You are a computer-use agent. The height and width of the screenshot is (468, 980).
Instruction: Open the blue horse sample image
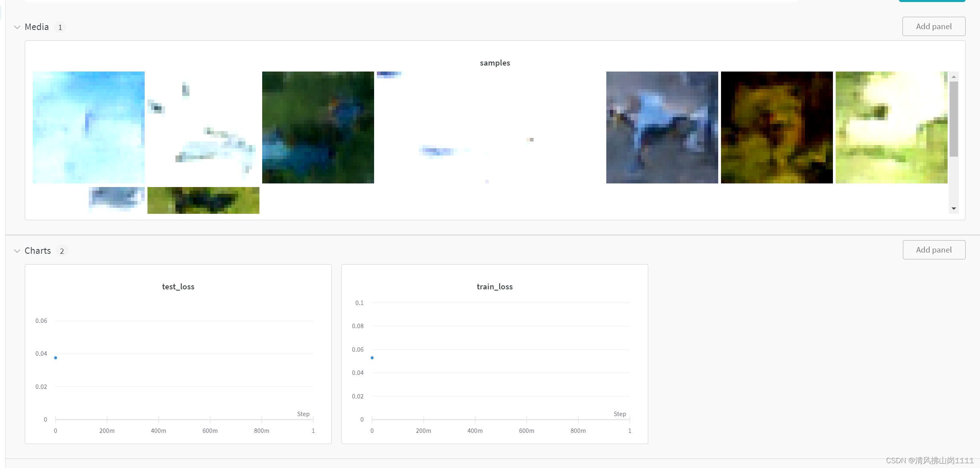tap(662, 127)
